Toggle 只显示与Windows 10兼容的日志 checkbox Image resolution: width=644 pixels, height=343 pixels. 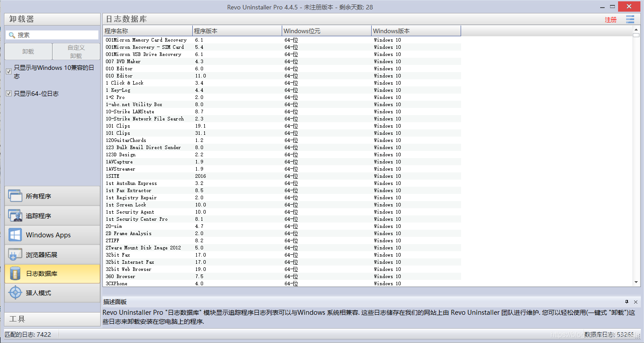8,71
